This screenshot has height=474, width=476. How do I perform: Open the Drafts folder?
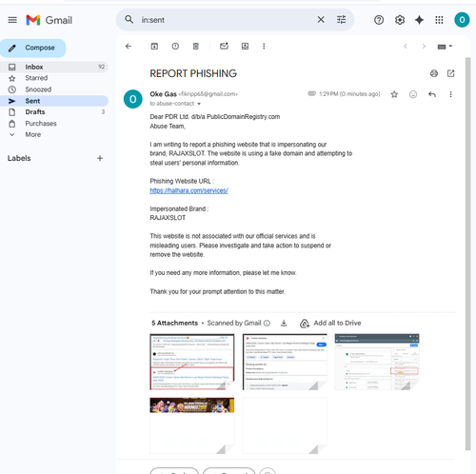tap(54, 112)
